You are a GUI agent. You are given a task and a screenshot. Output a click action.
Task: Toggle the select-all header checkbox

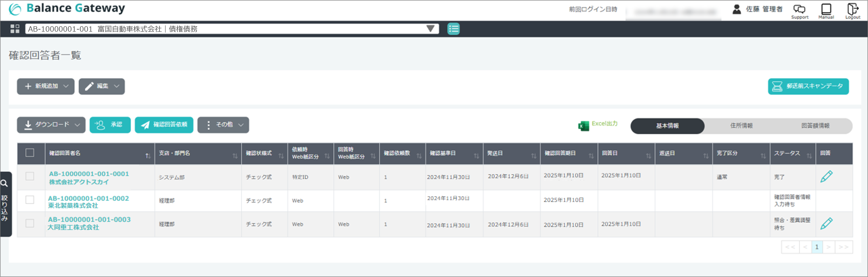30,153
